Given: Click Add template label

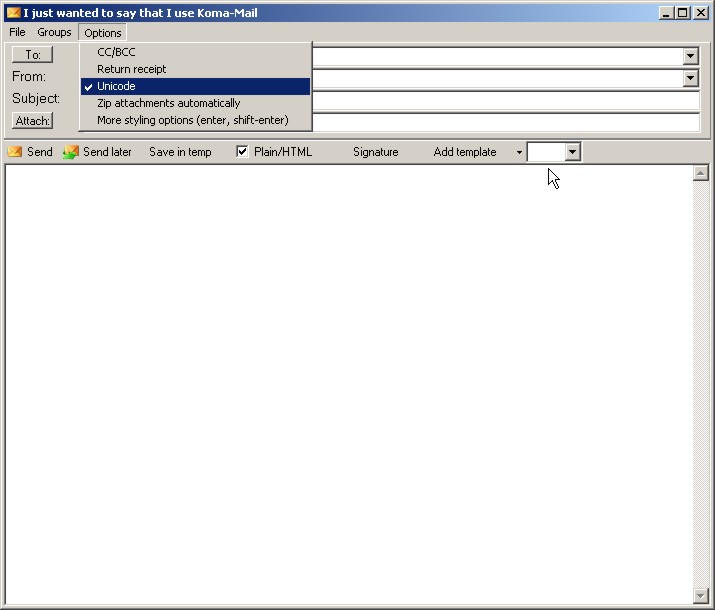Looking at the screenshot, I should click(465, 152).
